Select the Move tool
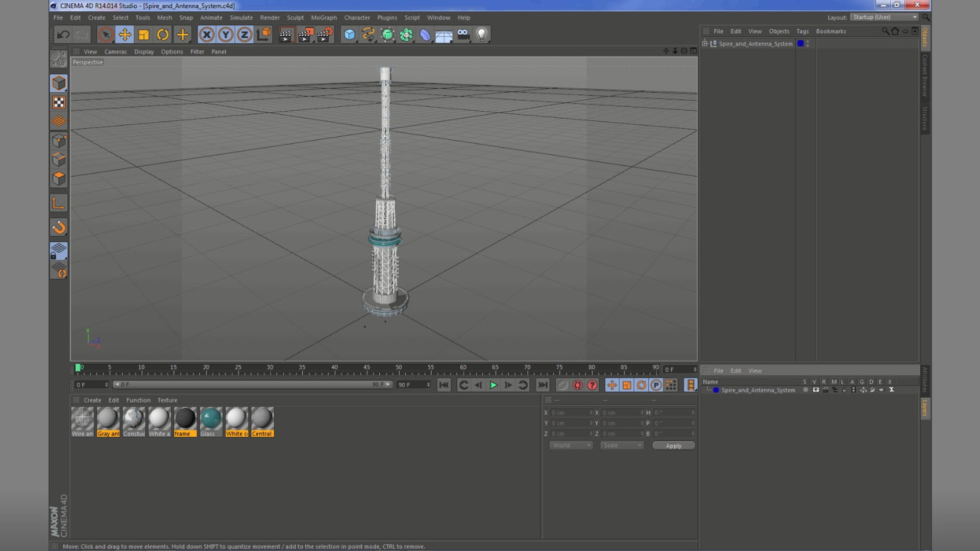The image size is (980, 551). tap(125, 35)
